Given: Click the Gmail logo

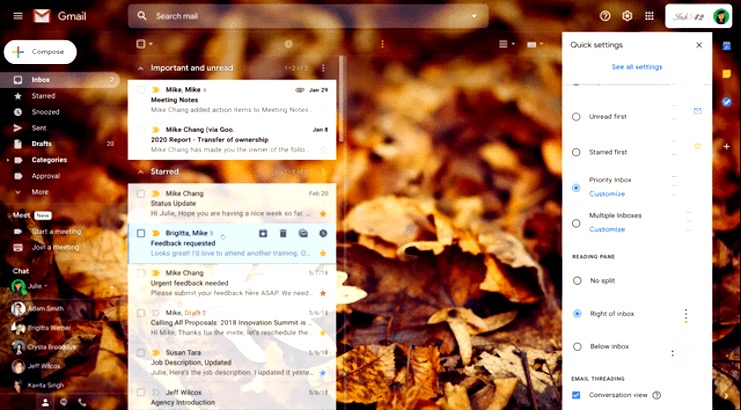Looking at the screenshot, I should pos(60,16).
